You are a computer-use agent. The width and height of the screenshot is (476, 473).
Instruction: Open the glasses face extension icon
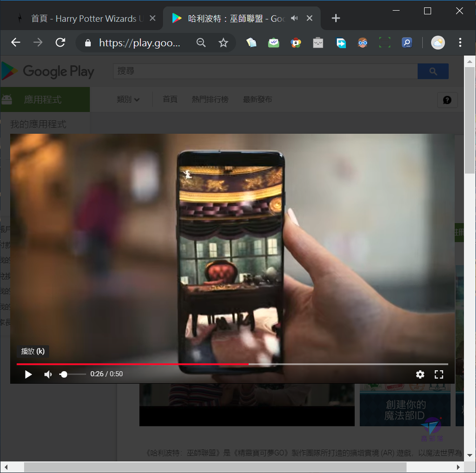coord(363,42)
